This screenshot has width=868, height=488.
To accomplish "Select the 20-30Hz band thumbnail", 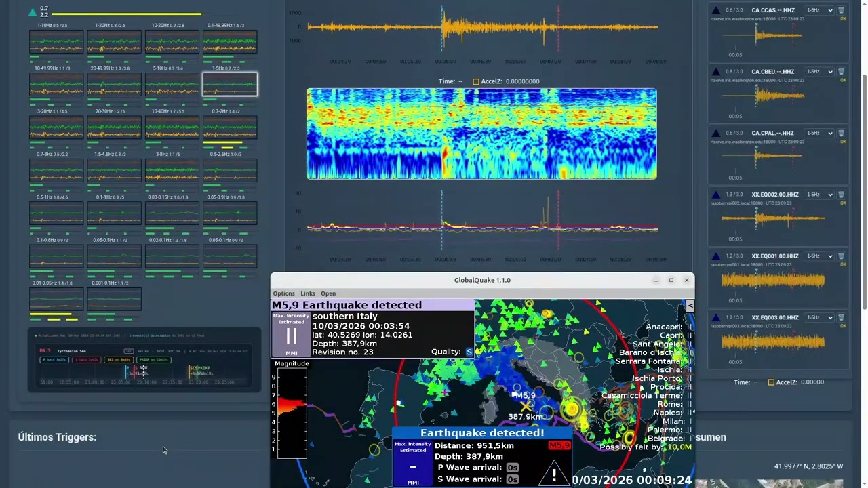I will pos(114,127).
